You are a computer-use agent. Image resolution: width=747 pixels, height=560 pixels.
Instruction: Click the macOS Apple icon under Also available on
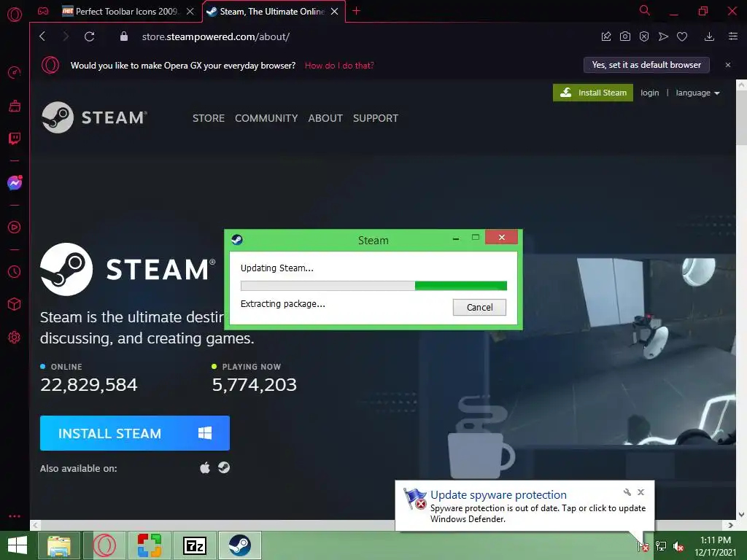pos(205,467)
